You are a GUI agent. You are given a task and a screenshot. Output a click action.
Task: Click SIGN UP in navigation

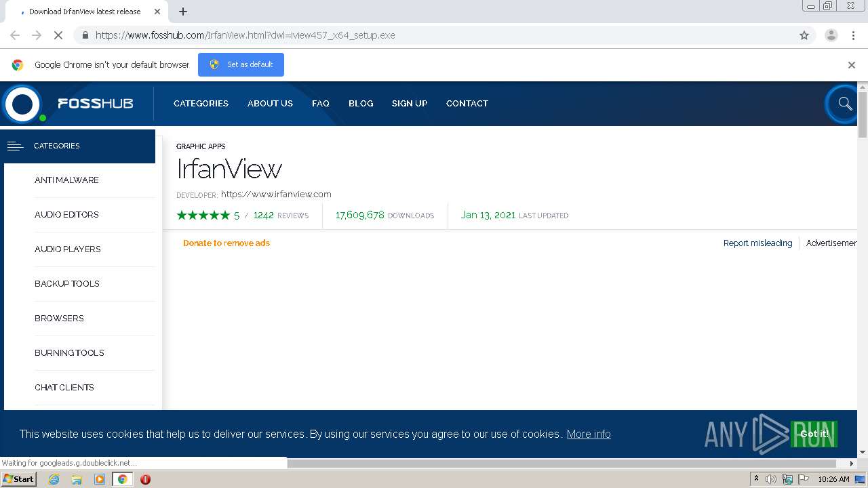[410, 104]
